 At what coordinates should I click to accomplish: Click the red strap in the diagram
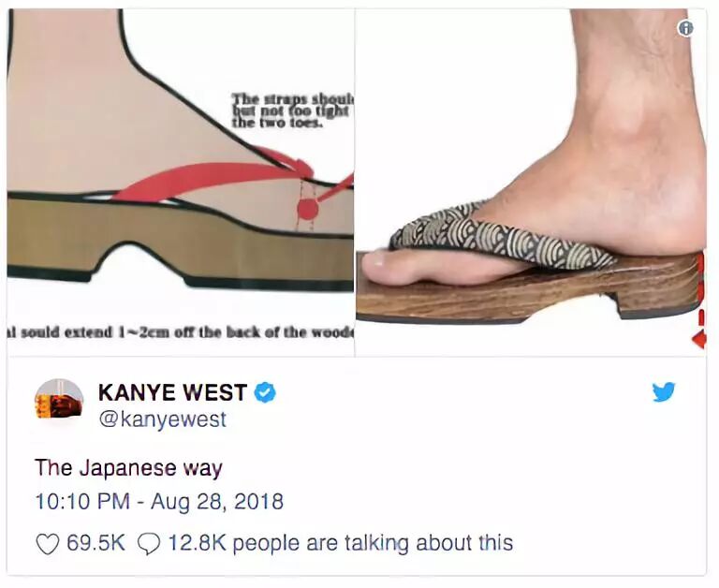(214, 179)
